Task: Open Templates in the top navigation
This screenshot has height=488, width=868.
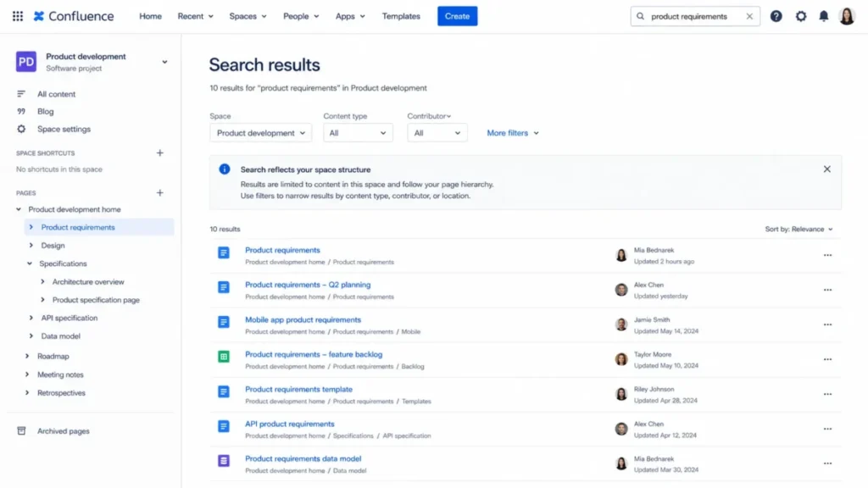Action: (x=401, y=16)
